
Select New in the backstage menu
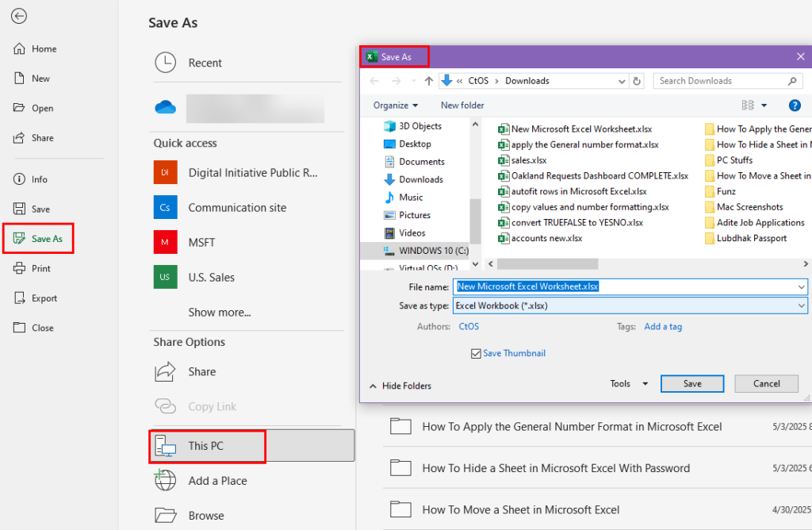pyautogui.click(x=32, y=79)
